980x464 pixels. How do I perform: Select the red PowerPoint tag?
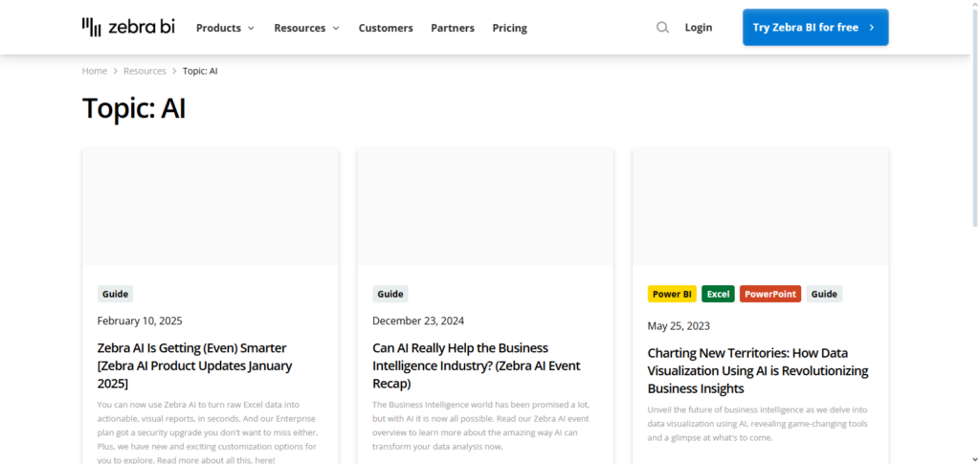[769, 294]
